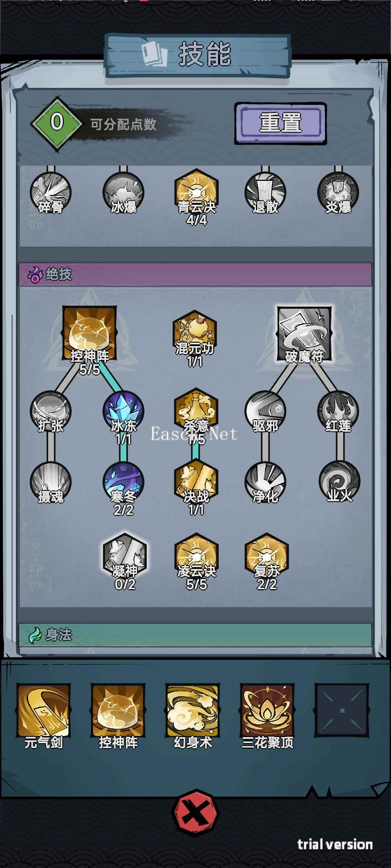This screenshot has height=868, width=391.
Task: Tap the 冰冻 ice skill icon
Action: [123, 417]
